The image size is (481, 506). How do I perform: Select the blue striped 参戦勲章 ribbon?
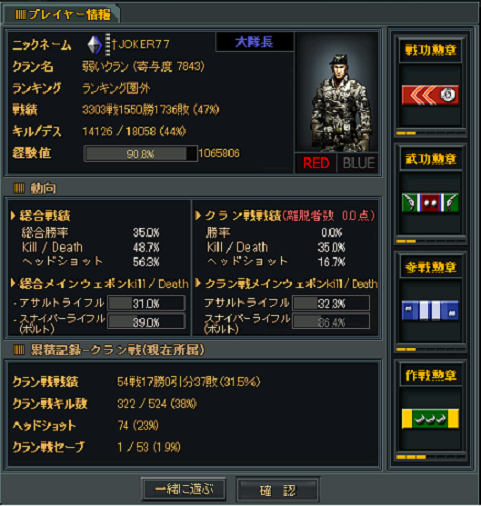pos(430,310)
